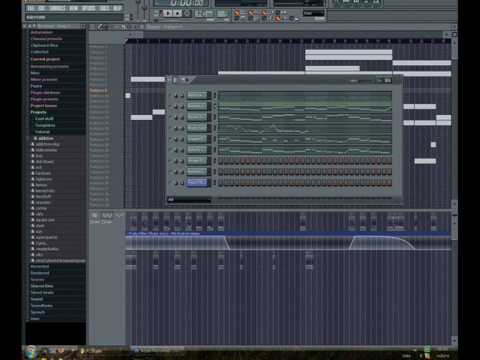480x360 pixels.
Task: Open the OPTIONS menu
Action: [89, 8]
